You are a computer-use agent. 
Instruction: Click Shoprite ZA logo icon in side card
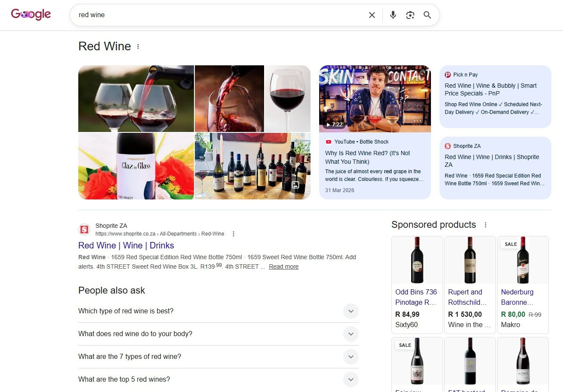click(x=448, y=146)
